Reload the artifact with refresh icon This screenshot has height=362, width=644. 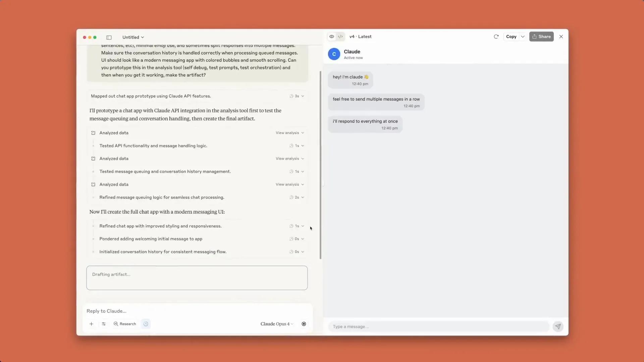[496, 37]
